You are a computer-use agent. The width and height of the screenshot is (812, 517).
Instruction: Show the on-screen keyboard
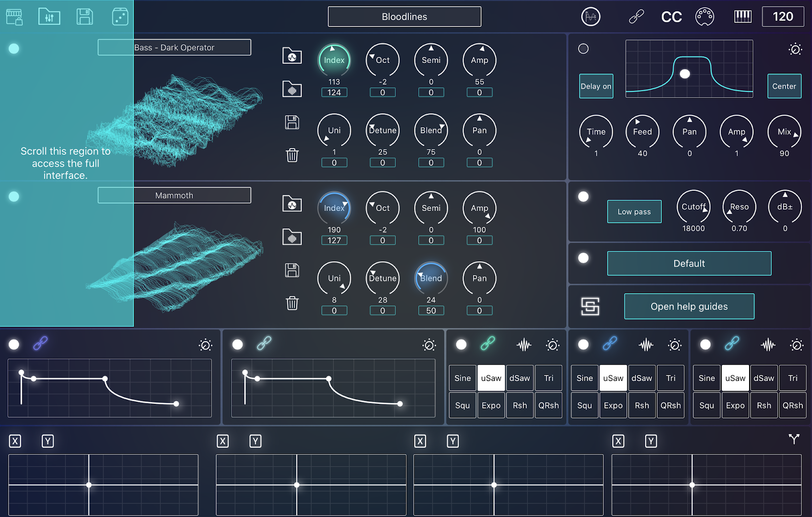[742, 16]
